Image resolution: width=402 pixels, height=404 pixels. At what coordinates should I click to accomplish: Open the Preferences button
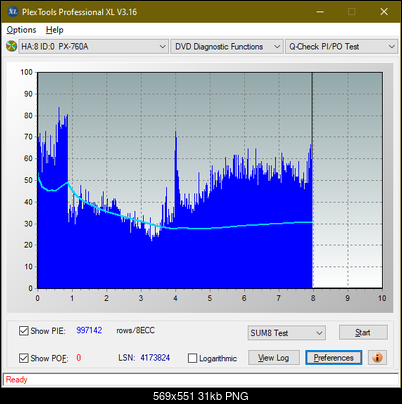(x=333, y=358)
